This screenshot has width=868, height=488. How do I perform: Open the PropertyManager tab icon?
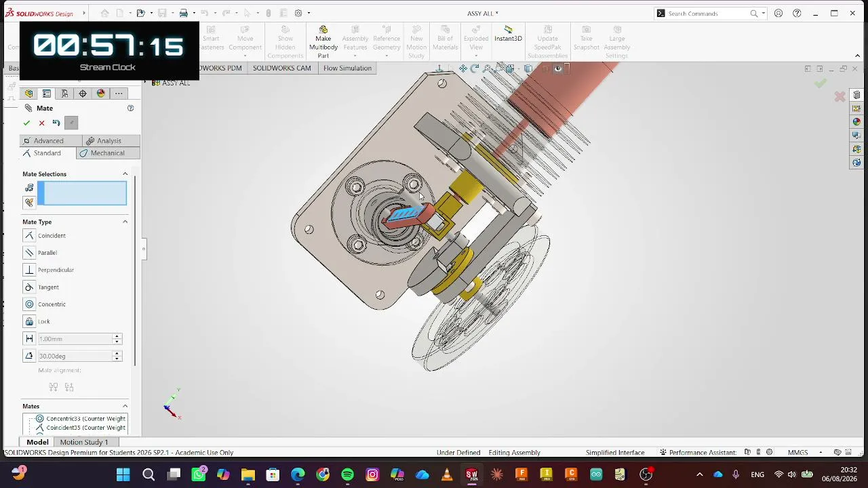[x=47, y=94]
